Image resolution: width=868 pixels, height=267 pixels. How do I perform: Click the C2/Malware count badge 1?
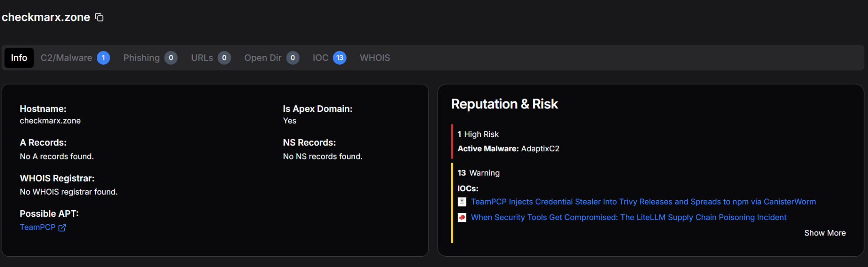[x=103, y=58]
